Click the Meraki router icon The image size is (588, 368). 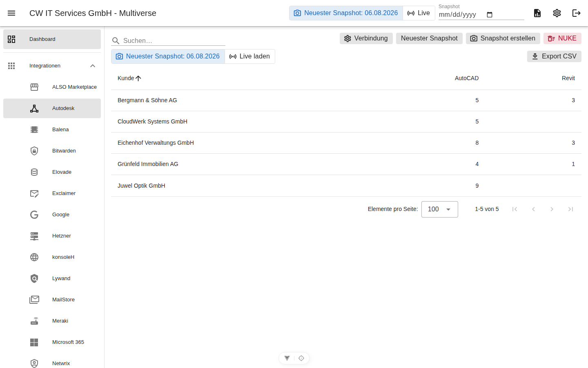click(x=34, y=321)
